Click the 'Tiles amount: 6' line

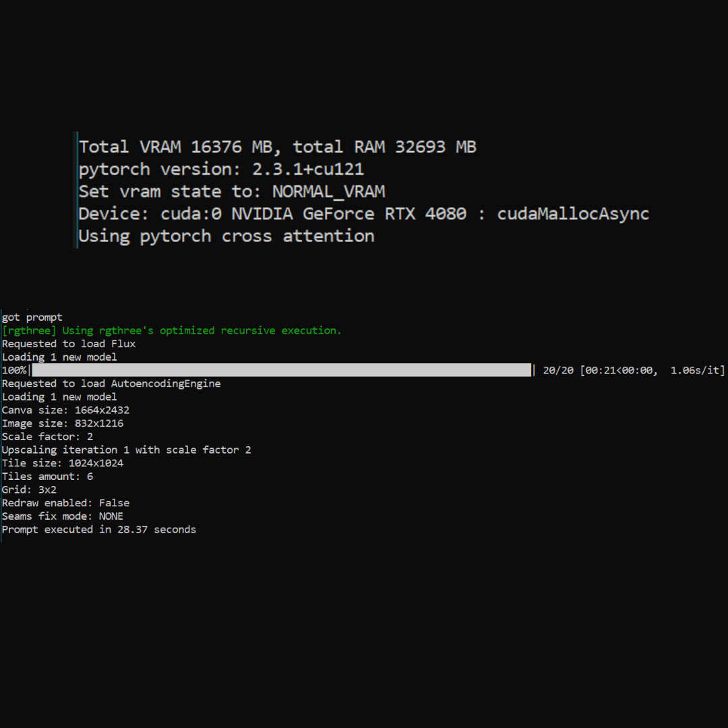pyautogui.click(x=47, y=477)
